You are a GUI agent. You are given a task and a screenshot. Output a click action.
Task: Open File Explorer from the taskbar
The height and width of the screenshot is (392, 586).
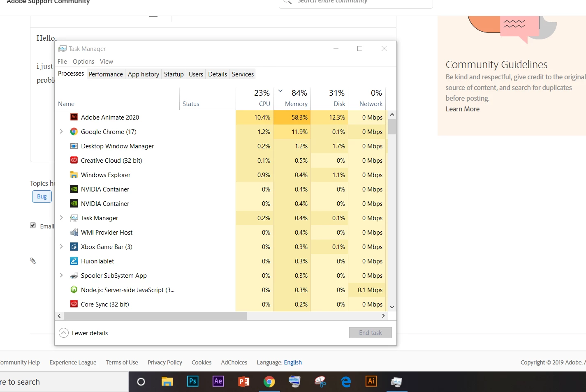click(167, 382)
